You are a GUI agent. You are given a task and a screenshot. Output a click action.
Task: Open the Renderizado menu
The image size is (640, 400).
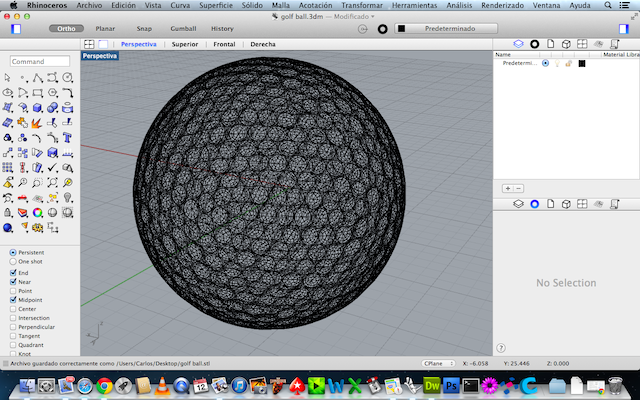click(x=502, y=5)
